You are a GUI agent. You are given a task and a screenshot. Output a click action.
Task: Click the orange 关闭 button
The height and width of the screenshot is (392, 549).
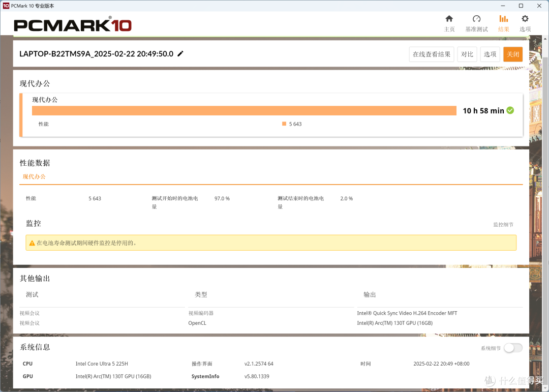[513, 54]
